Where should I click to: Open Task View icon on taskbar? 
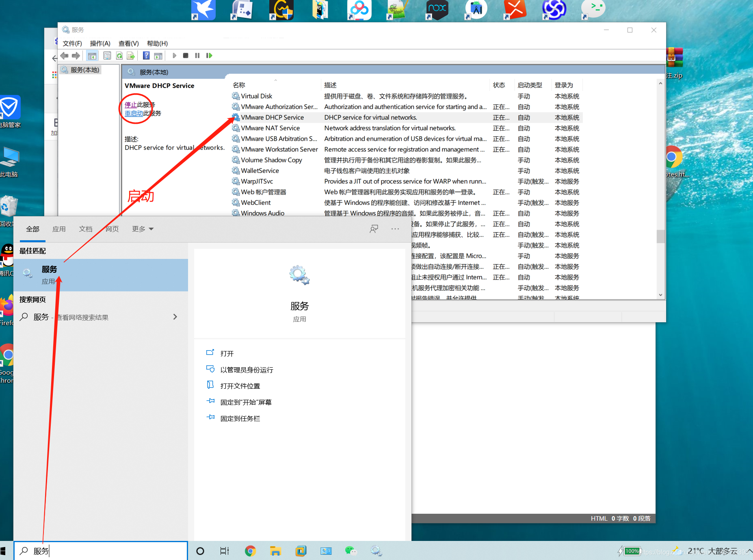coord(225,551)
